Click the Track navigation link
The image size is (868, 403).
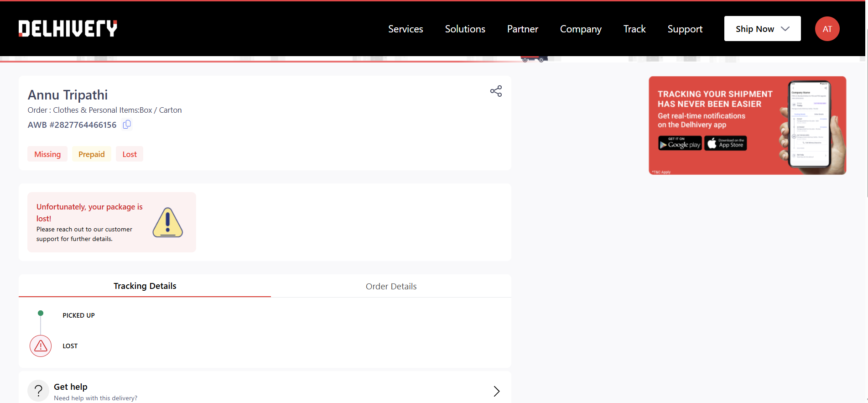(634, 29)
